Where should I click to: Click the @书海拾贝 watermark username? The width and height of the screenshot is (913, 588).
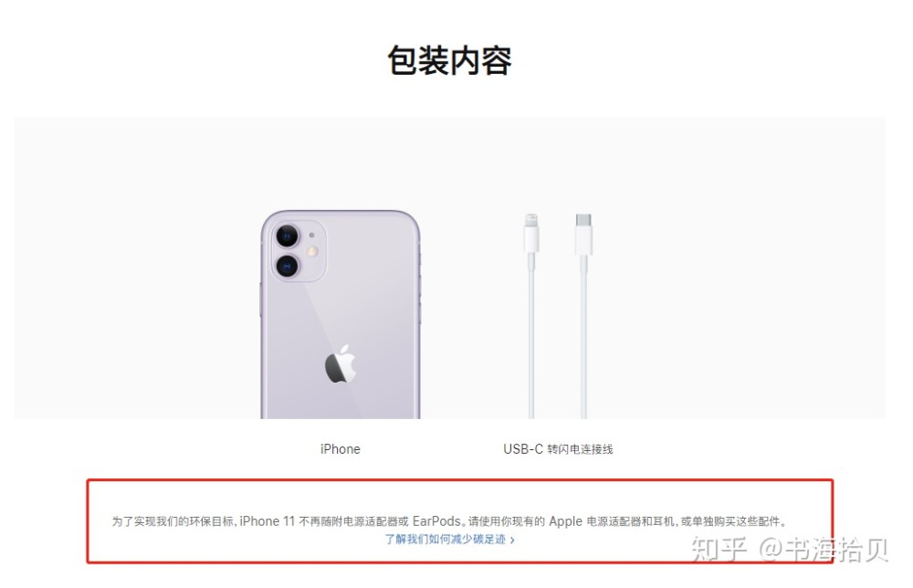824,549
